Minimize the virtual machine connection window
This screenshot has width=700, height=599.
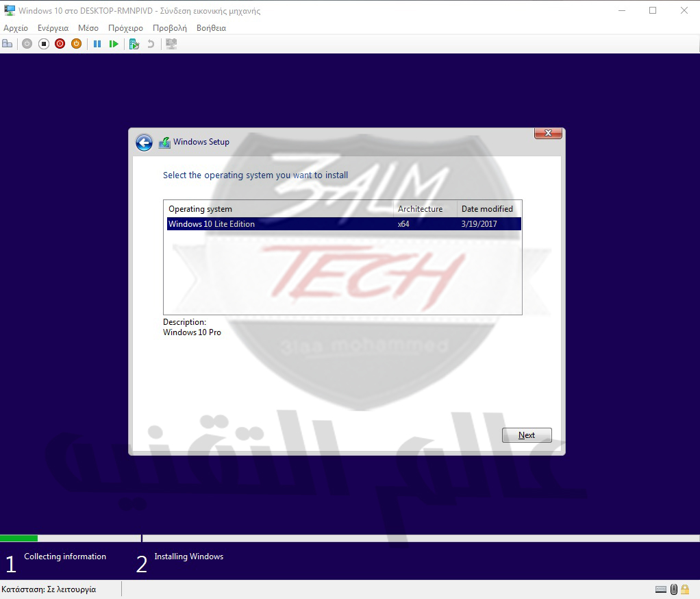click(x=621, y=10)
